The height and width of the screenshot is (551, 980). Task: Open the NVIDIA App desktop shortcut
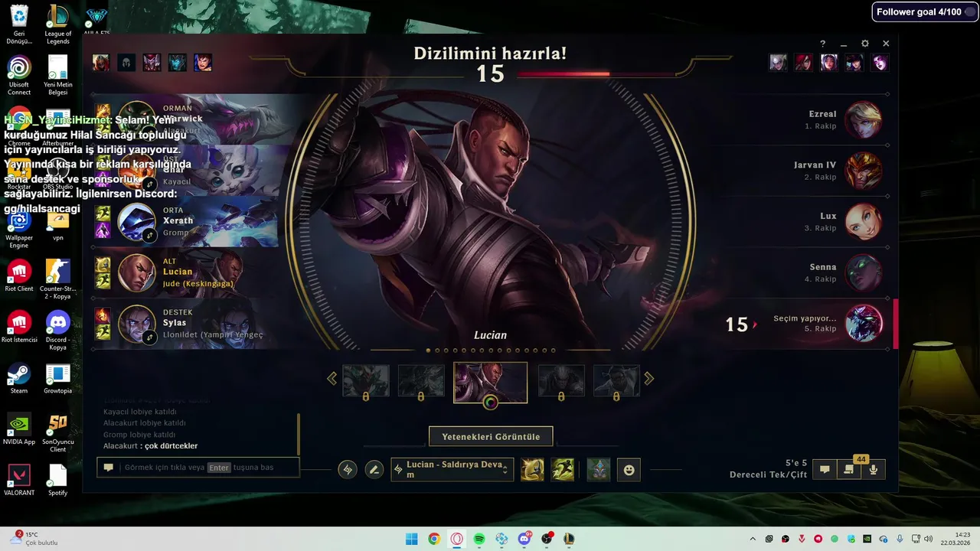pos(19,429)
